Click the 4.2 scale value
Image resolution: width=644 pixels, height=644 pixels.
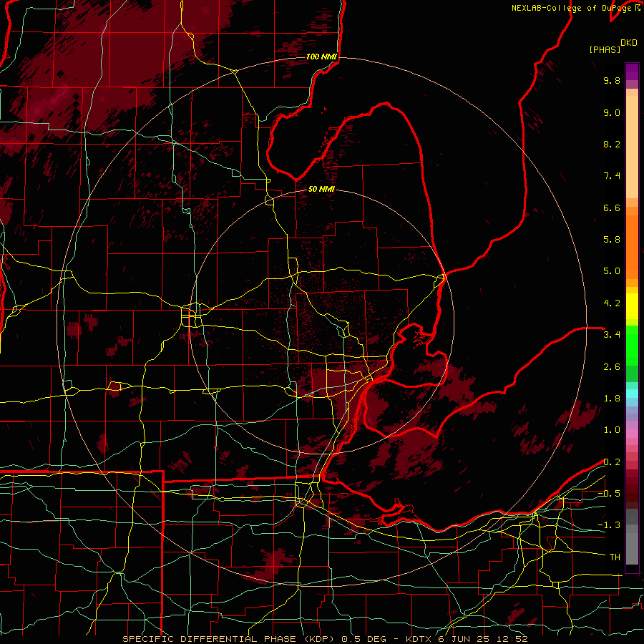612,303
